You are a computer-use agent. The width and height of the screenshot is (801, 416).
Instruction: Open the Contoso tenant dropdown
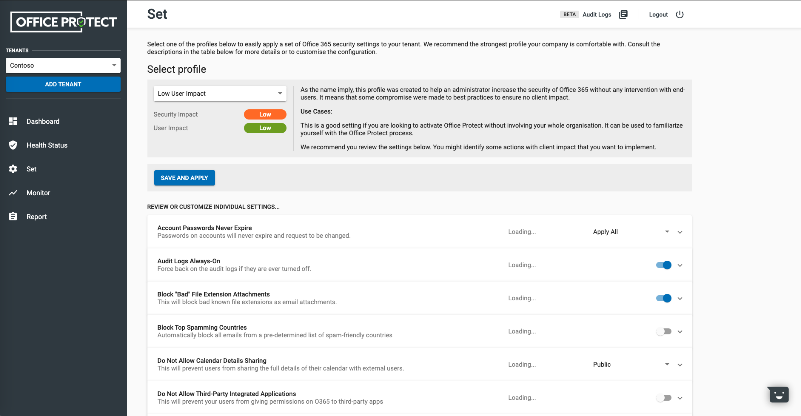coord(62,65)
